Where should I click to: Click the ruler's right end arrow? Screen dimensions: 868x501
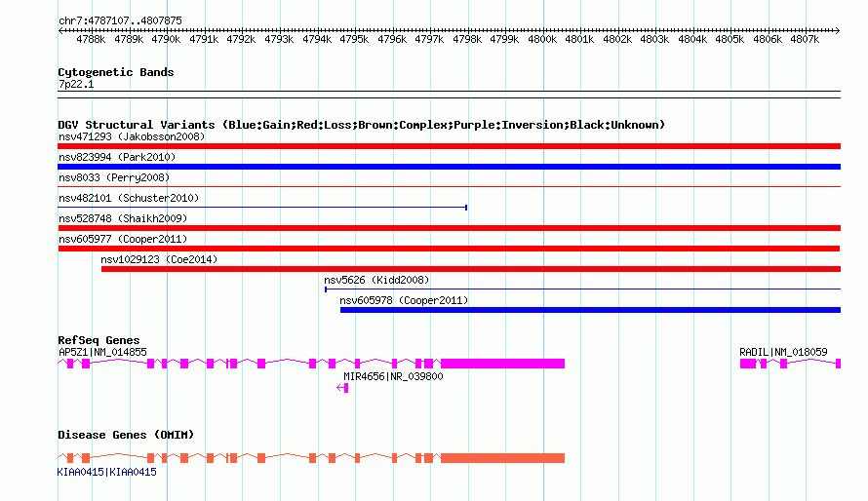point(837,30)
